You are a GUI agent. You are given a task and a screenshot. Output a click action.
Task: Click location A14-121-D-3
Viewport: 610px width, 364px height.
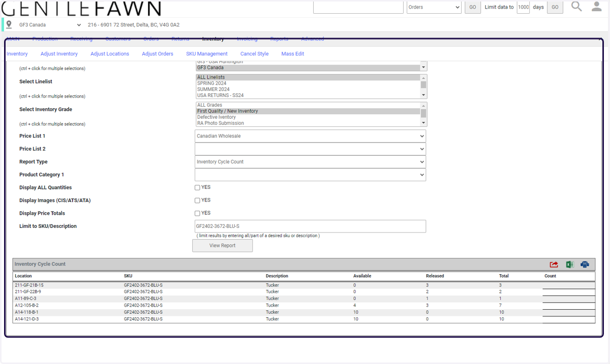(x=26, y=319)
